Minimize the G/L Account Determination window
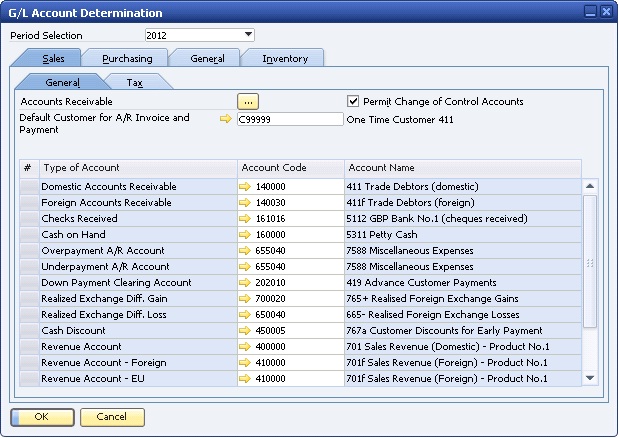This screenshot has width=619, height=438. 590,12
